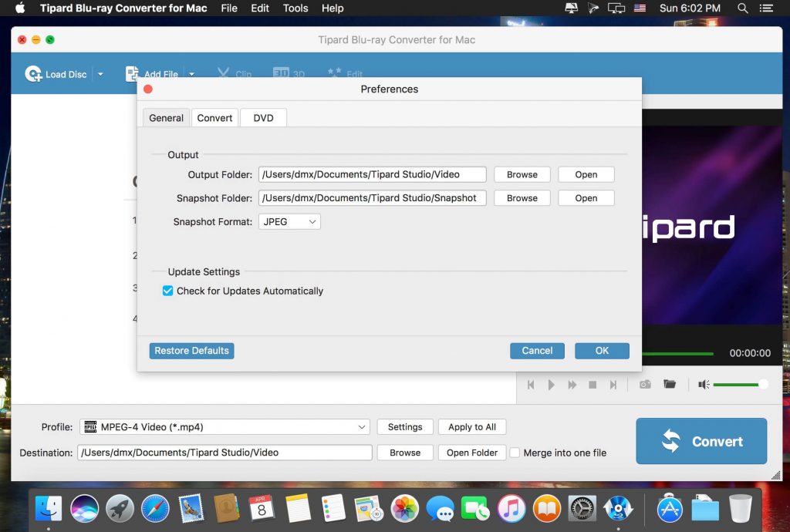The width and height of the screenshot is (790, 532).
Task: Take a snapshot with the camera icon
Action: point(645,384)
